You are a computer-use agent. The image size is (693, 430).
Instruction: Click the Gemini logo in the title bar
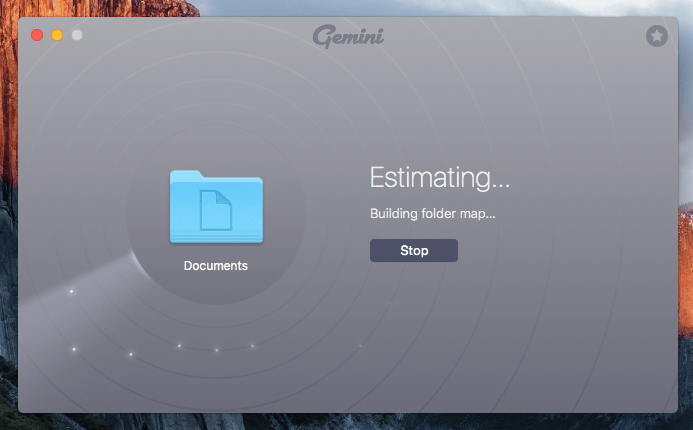tap(348, 36)
